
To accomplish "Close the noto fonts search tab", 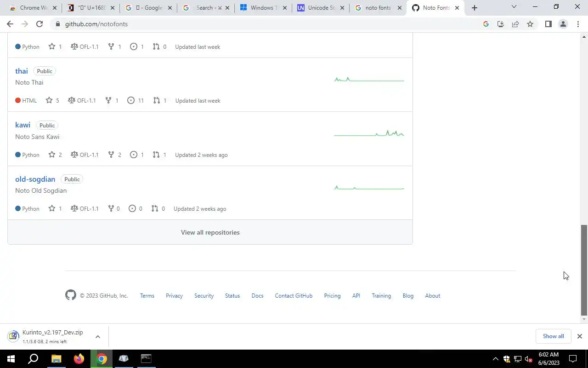I will click(400, 8).
